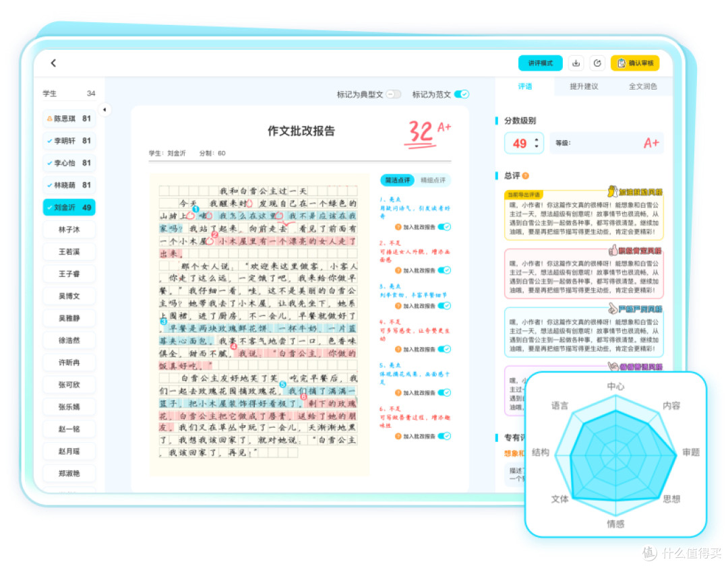Click orange icon beside comment 1 加入批改报告
Viewport: 728px width, 568px height.
point(398,227)
